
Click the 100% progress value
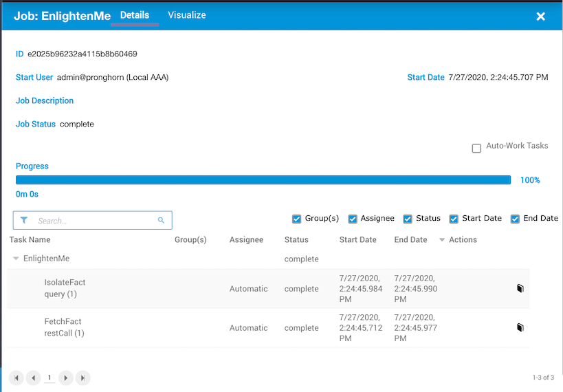pyautogui.click(x=530, y=180)
